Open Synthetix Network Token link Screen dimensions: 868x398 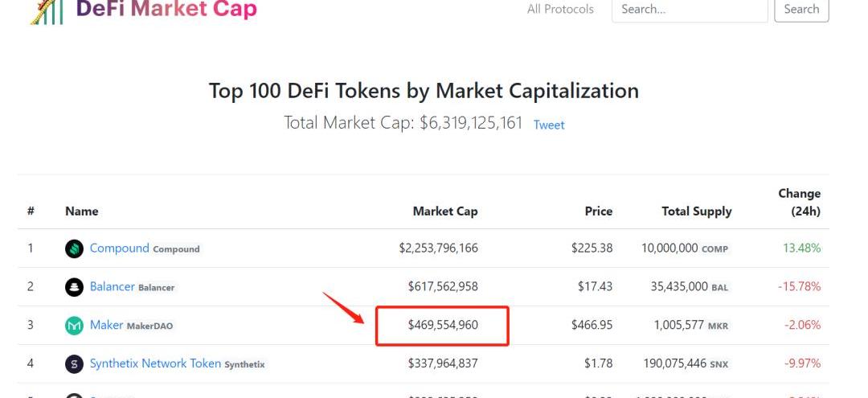(155, 363)
